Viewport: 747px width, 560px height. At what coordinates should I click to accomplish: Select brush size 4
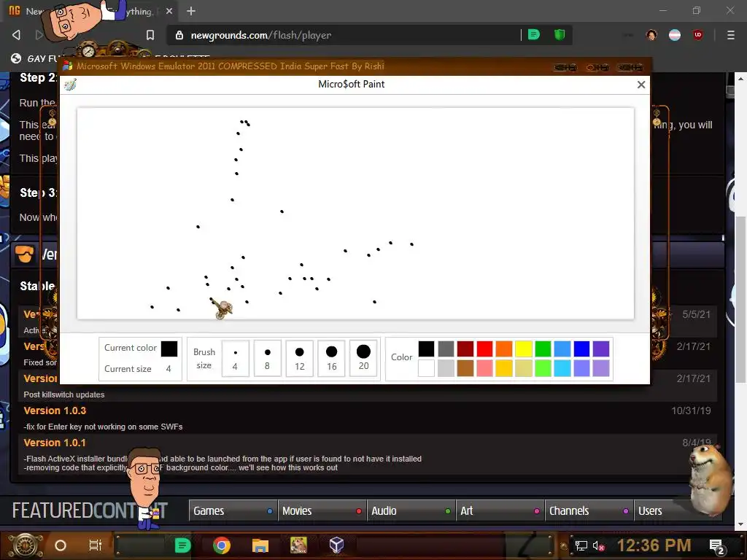click(236, 358)
